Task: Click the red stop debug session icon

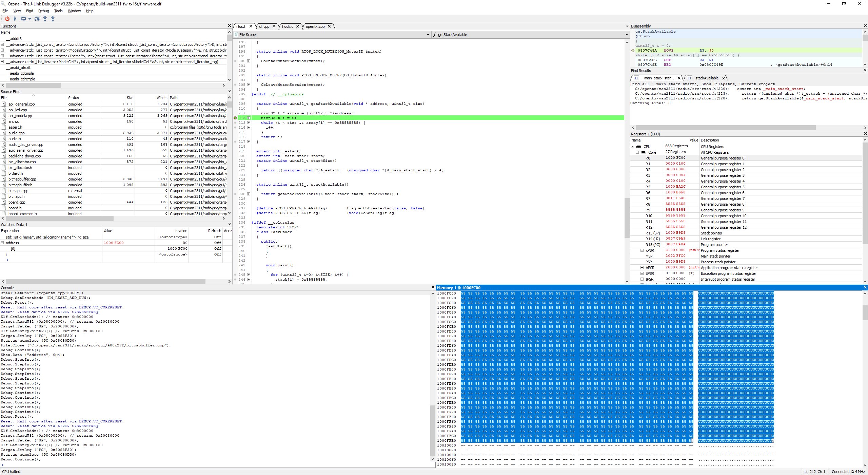Action: tap(7, 19)
